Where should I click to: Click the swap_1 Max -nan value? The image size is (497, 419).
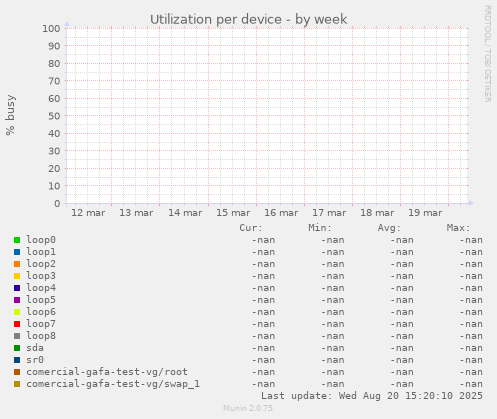pos(471,384)
